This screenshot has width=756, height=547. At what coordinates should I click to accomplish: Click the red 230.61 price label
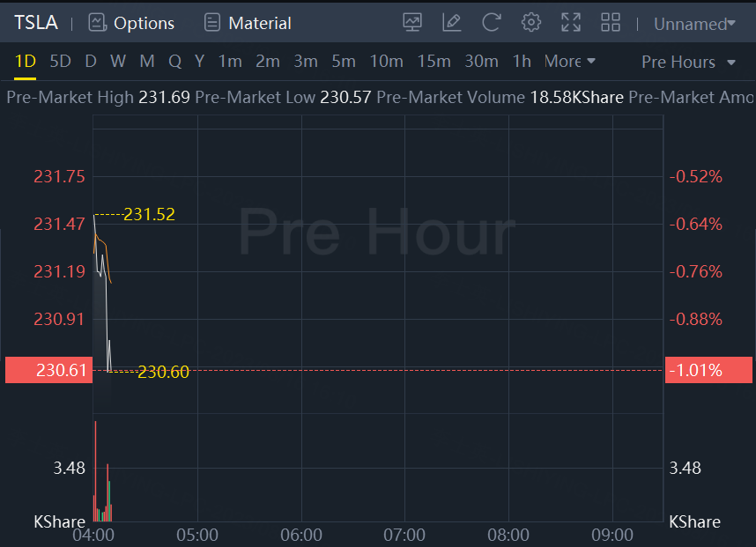[48, 370]
